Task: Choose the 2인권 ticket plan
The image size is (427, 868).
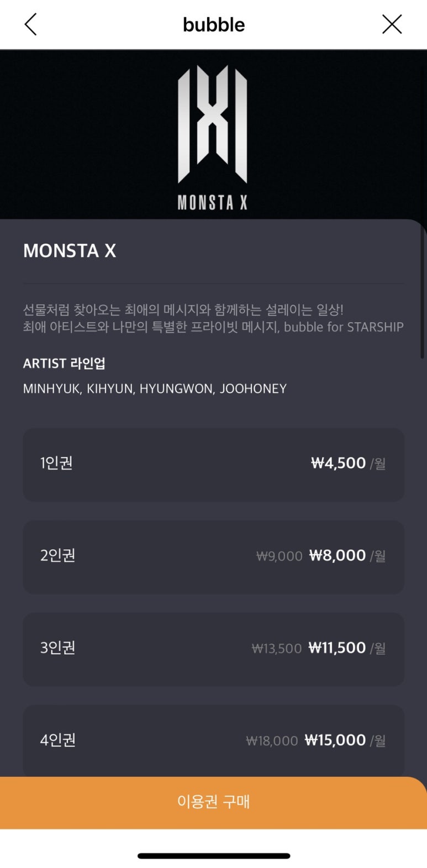Action: [x=213, y=556]
